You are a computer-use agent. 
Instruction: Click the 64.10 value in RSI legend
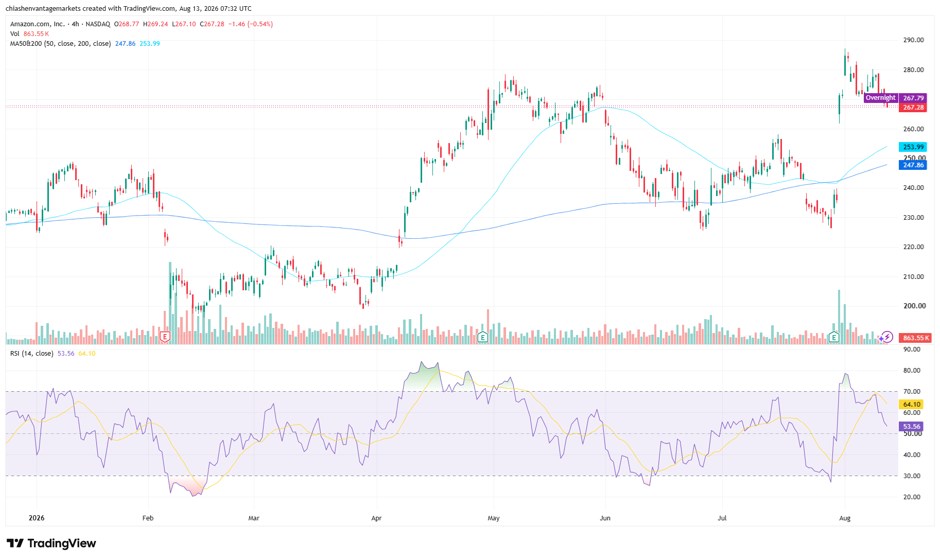(86, 354)
